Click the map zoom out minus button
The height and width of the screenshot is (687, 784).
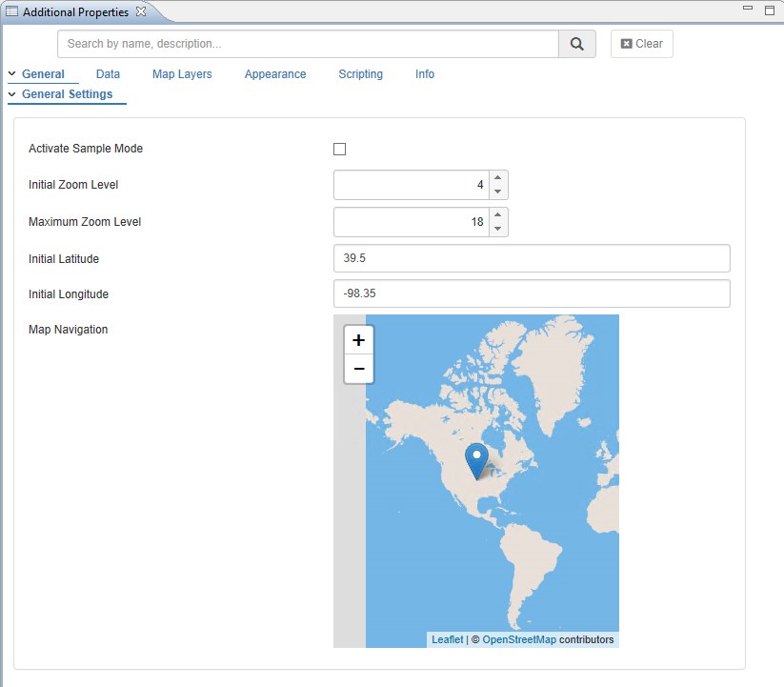(x=358, y=369)
